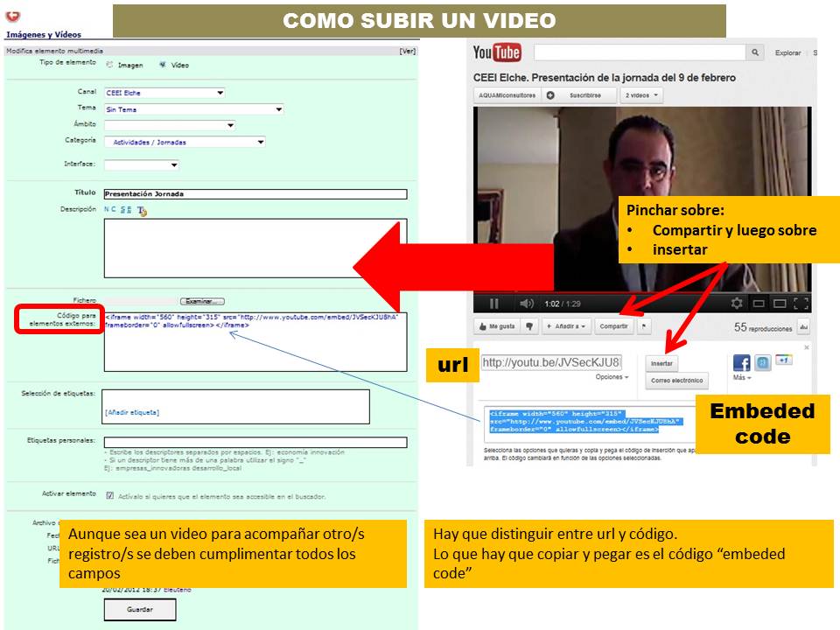Image resolution: width=840 pixels, height=630 pixels.
Task: Select the Imagen radio button
Action: click(110, 65)
